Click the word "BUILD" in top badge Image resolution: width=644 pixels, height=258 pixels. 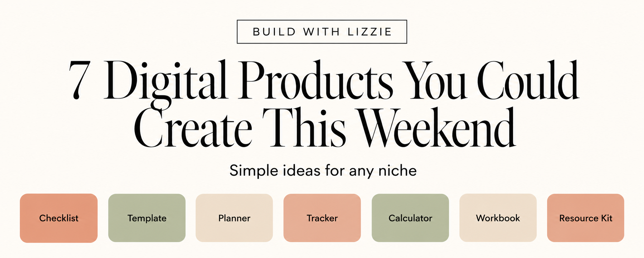274,32
